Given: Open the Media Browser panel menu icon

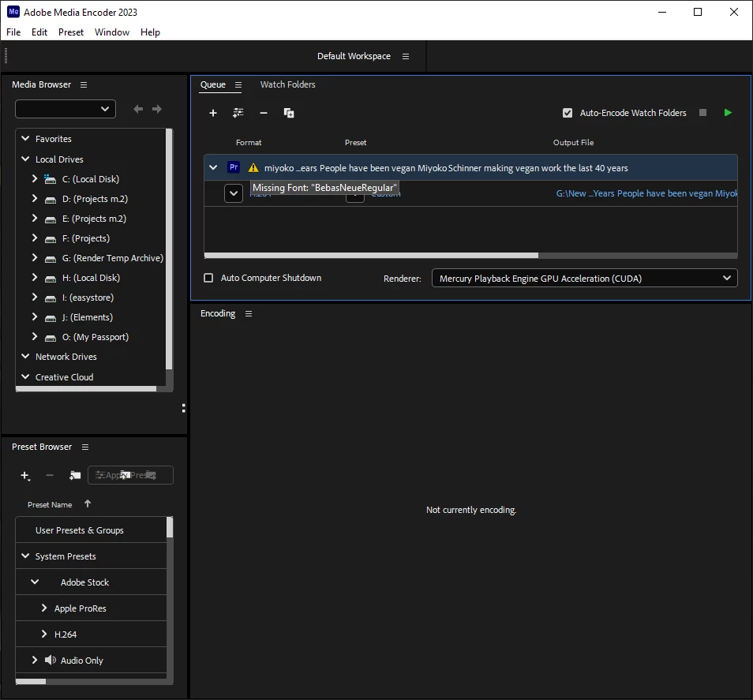Looking at the screenshot, I should 84,84.
